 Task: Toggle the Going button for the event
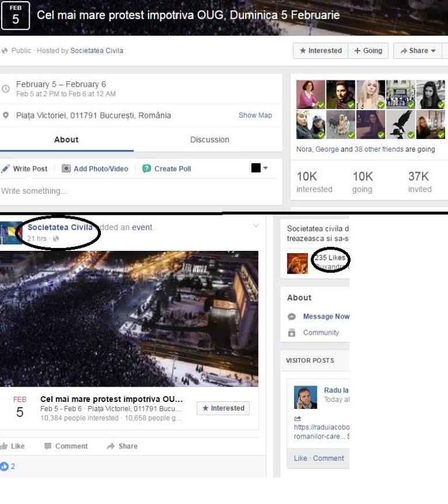(x=368, y=51)
